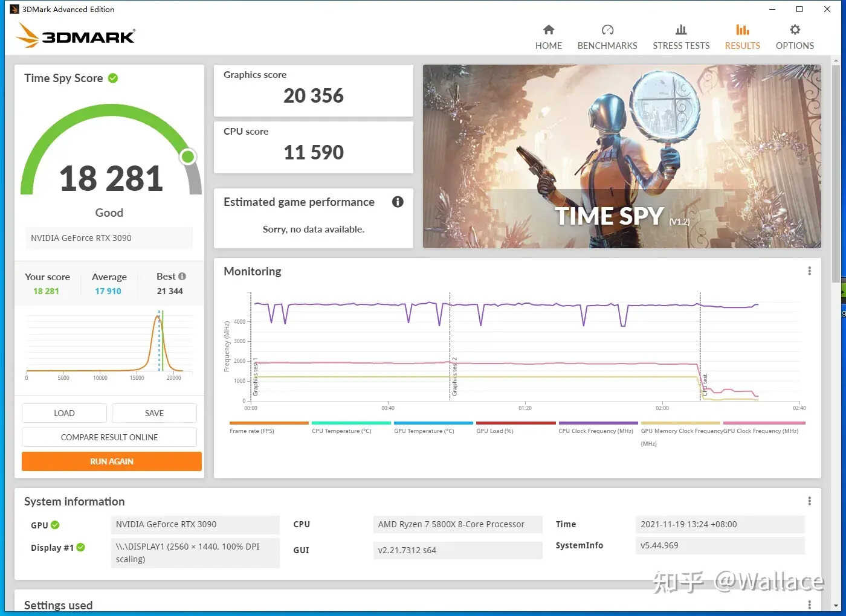Viewport: 846px width, 616px height.
Task: Click the Display #1 verified checkmark icon
Action: (80, 547)
